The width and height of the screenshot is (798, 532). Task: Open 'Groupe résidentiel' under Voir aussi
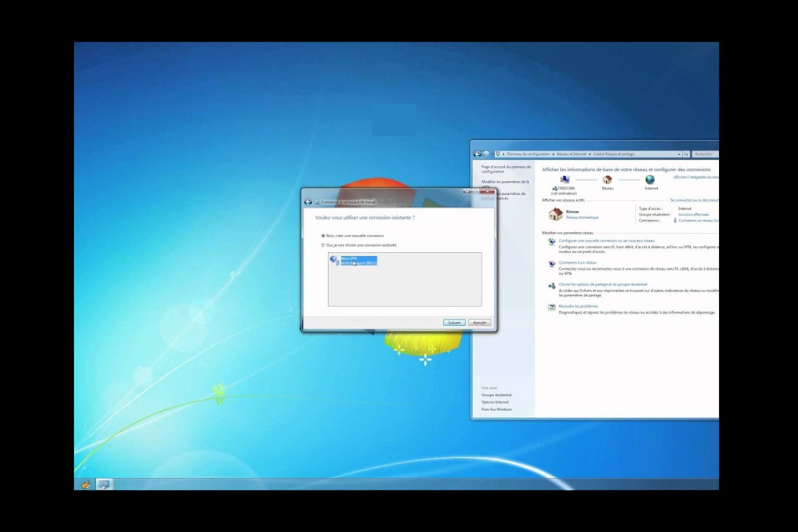(x=496, y=395)
